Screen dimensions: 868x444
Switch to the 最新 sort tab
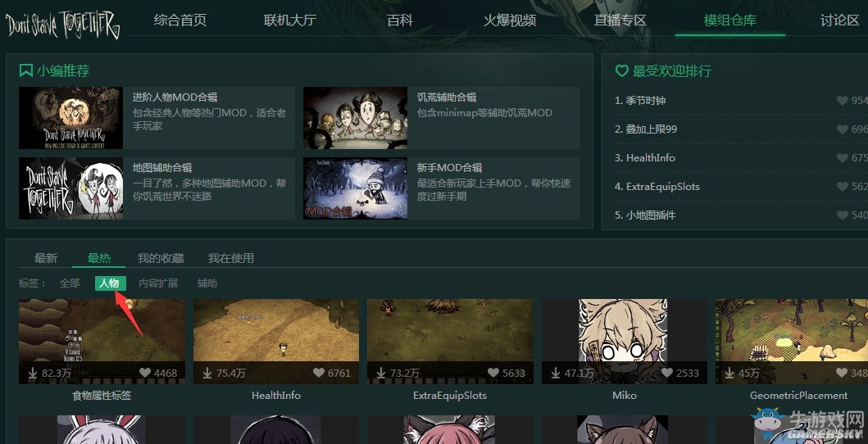click(x=45, y=258)
